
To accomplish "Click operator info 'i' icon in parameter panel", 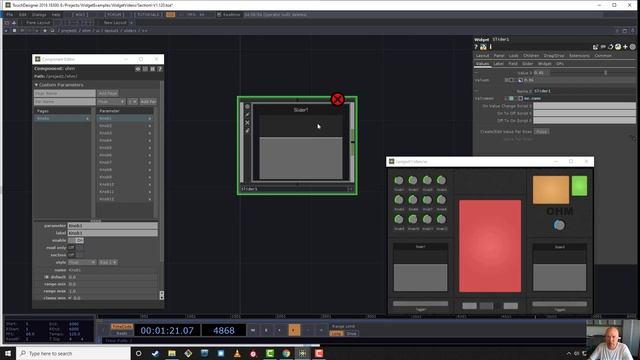I will coord(490,47).
